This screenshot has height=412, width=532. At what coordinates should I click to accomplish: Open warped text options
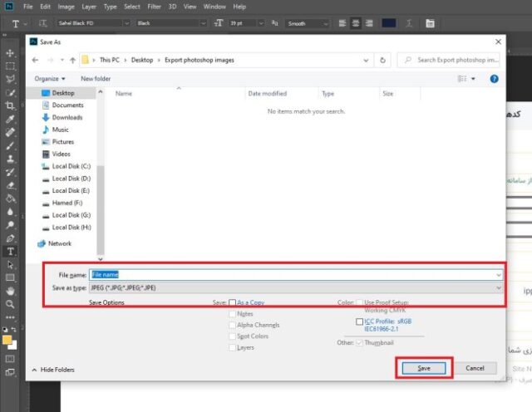point(409,23)
